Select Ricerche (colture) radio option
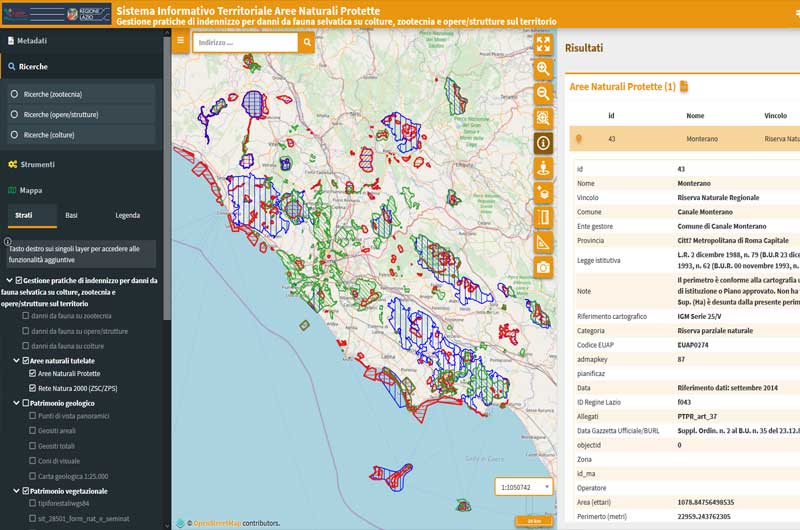This screenshot has height=530, width=800. [14, 135]
